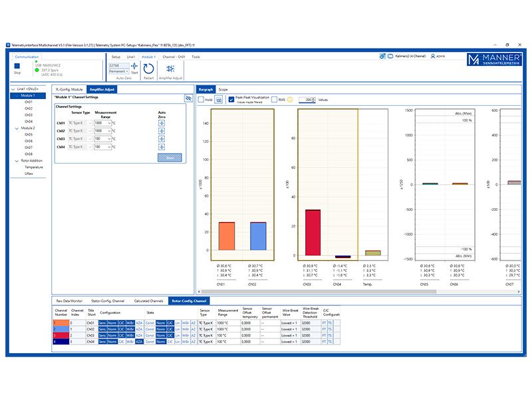
Task: Click the bargraph reset icon beside Hold
Action: 219,100
